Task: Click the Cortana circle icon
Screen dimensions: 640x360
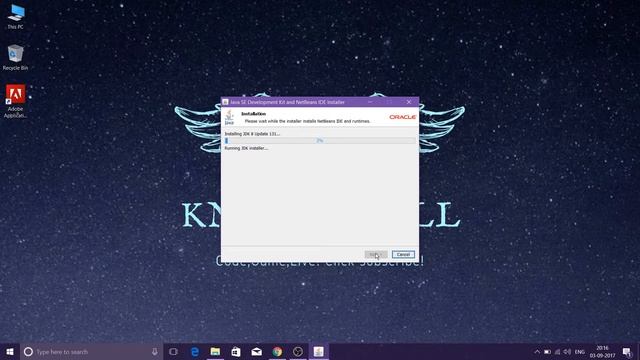Action: (x=28, y=351)
